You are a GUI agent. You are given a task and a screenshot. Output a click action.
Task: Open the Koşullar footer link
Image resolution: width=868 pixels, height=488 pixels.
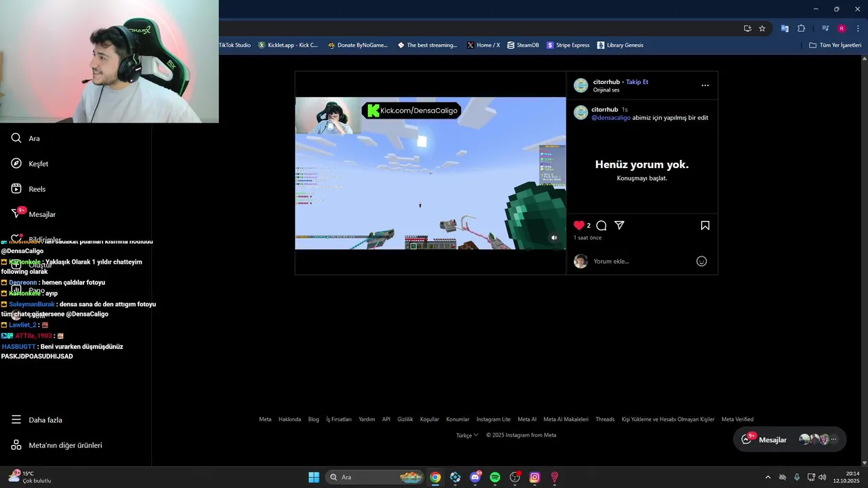(x=429, y=419)
